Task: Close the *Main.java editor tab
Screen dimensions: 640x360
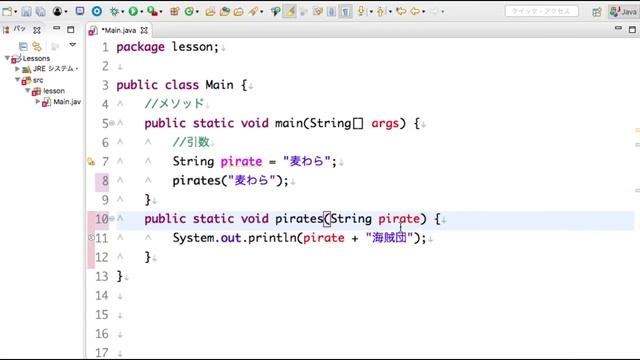Action: click(x=144, y=30)
